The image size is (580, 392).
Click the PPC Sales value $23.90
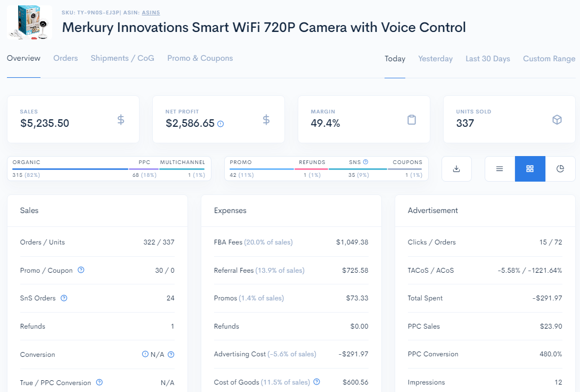pos(551,326)
